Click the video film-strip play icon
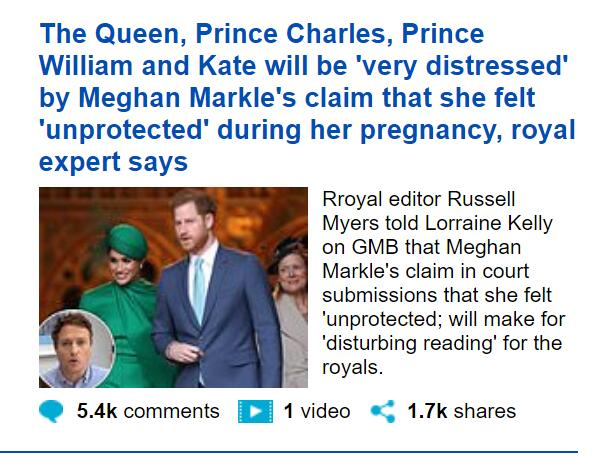The width and height of the screenshot is (610, 465). [256, 411]
